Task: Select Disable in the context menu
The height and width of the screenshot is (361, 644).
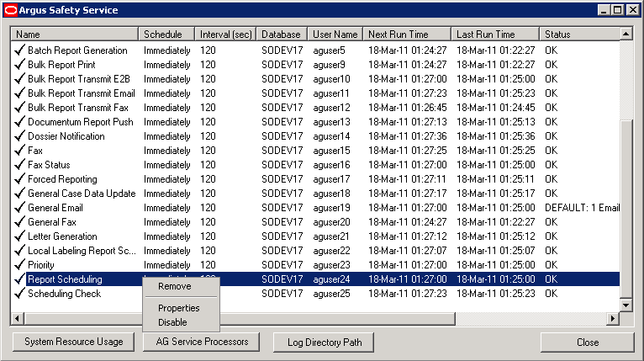Action: 172,322
